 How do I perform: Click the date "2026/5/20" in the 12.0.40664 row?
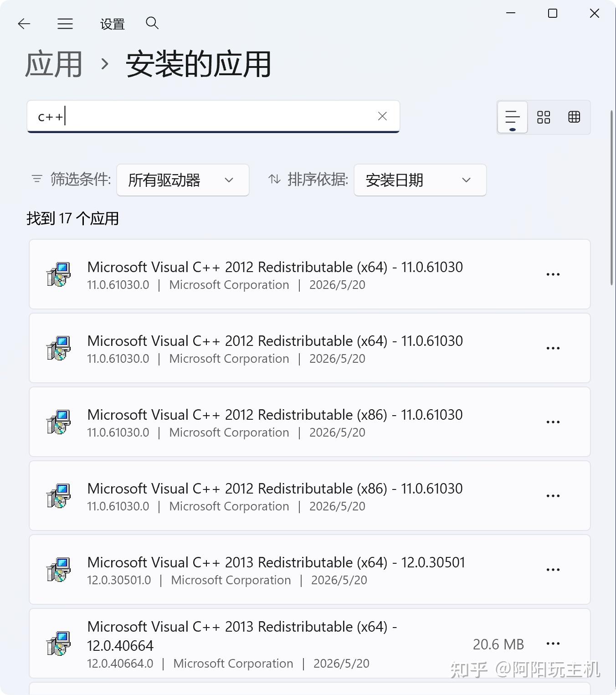click(x=341, y=664)
